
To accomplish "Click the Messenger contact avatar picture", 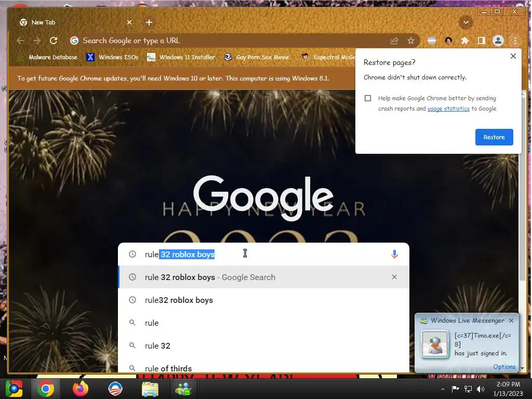I will (434, 344).
